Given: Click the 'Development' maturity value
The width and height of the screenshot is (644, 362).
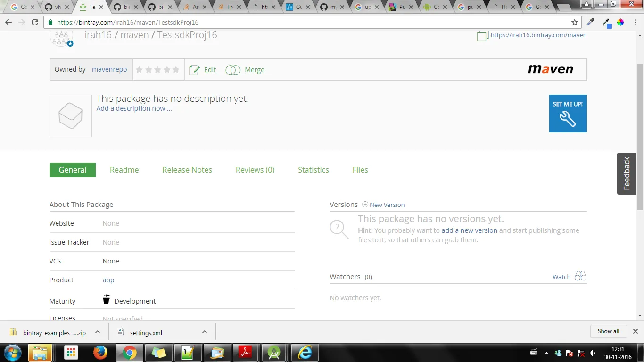Looking at the screenshot, I should click(135, 301).
